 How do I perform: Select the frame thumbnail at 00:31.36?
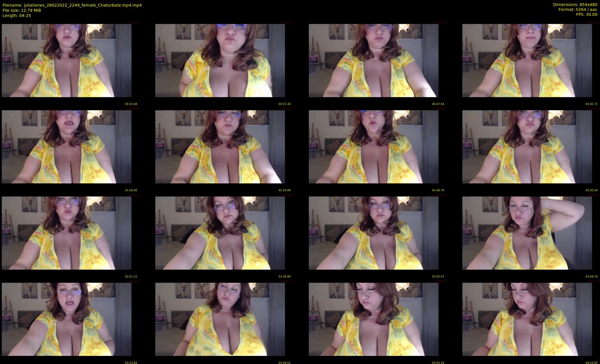(220, 60)
